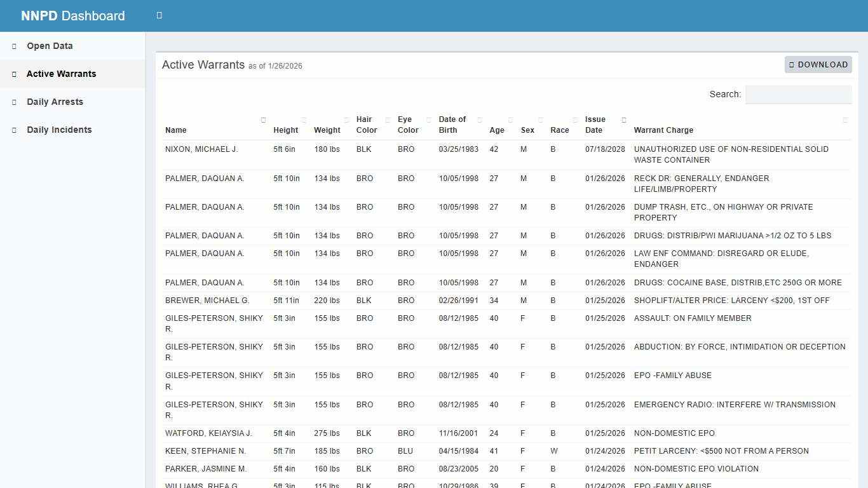This screenshot has height=488, width=868.
Task: Click the sort icon above the Name column
Action: (x=263, y=119)
